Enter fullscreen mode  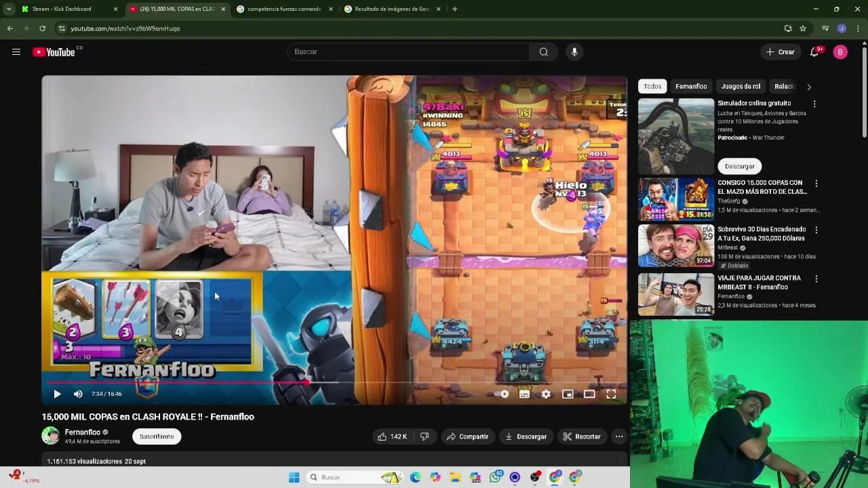(611, 394)
